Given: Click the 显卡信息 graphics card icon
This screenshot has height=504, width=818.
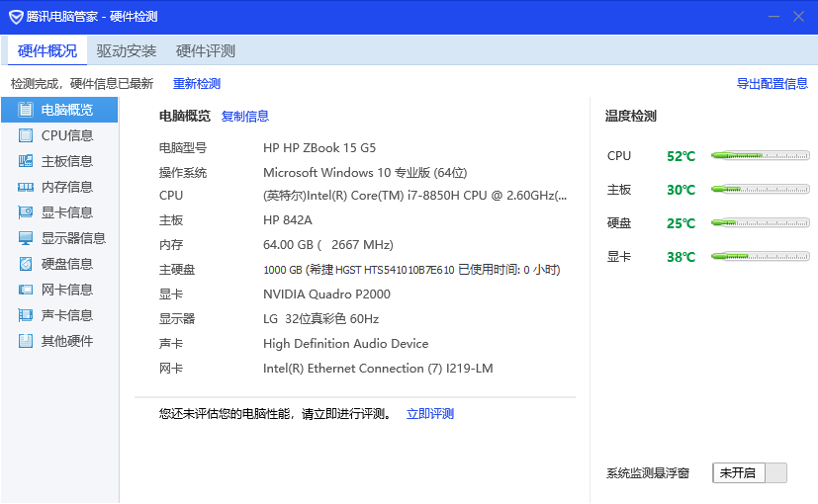Looking at the screenshot, I should click(25, 212).
